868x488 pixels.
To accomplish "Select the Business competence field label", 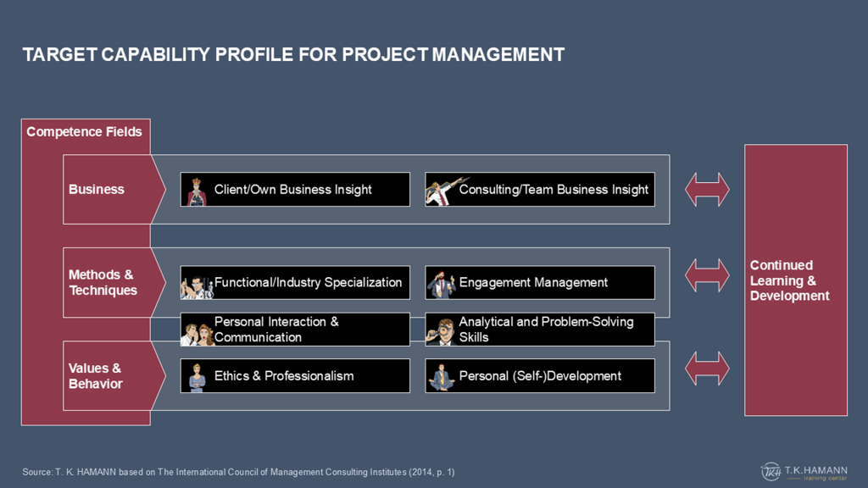I will click(x=97, y=190).
